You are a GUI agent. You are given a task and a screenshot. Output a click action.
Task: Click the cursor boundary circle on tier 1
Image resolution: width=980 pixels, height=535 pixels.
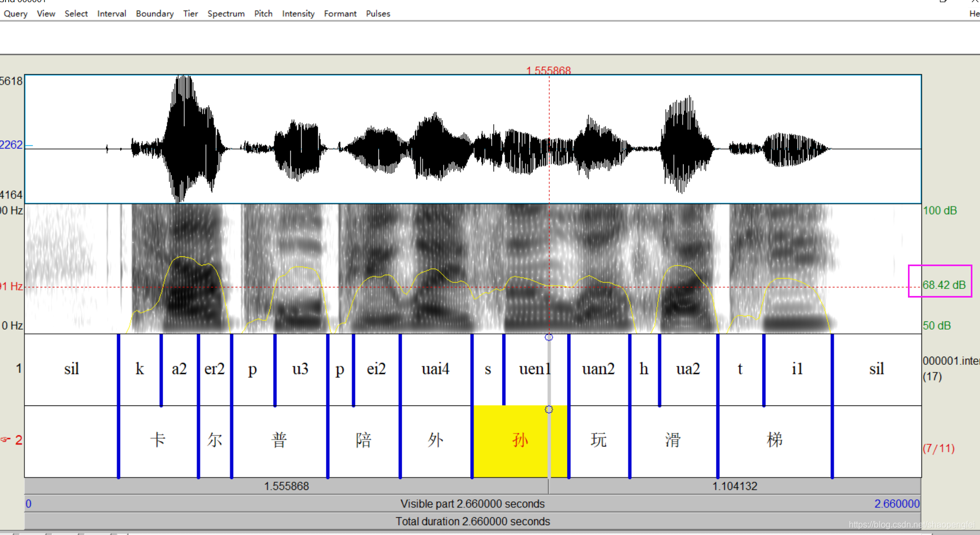click(x=549, y=337)
